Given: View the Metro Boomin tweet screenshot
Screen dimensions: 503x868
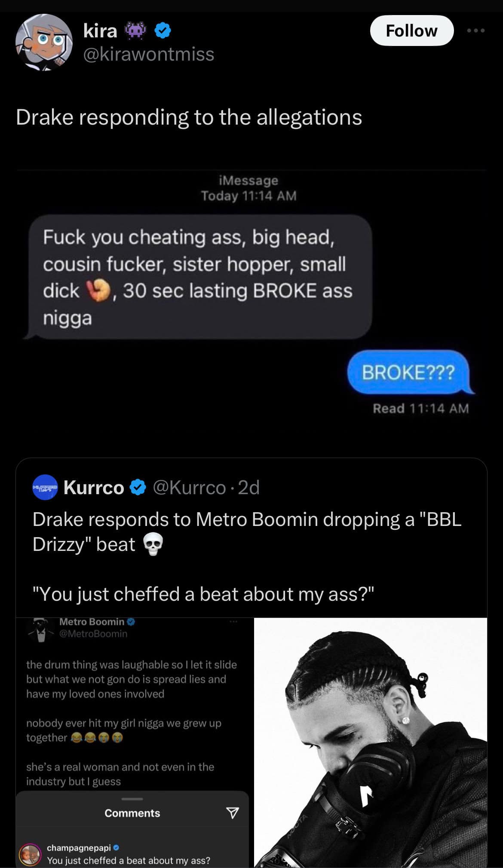Looking at the screenshot, I should (132, 743).
